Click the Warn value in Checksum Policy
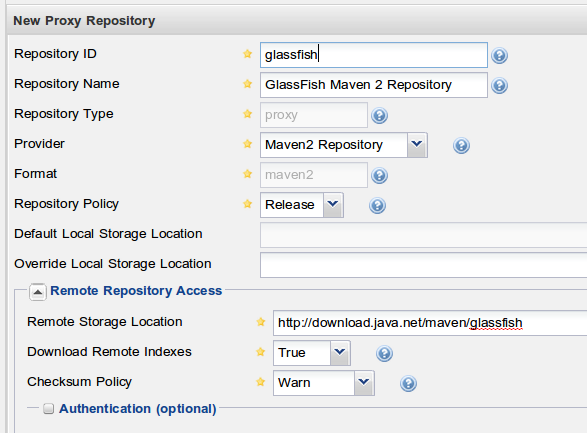 pyautogui.click(x=314, y=383)
